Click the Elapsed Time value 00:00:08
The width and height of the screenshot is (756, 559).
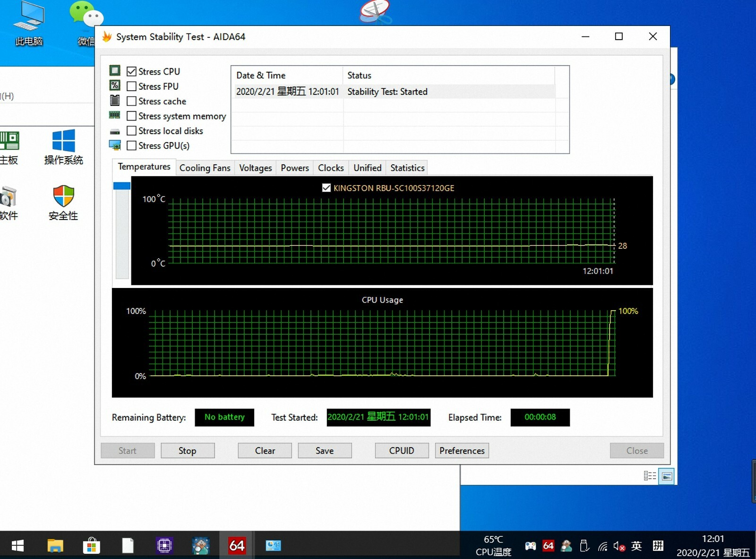coord(540,417)
